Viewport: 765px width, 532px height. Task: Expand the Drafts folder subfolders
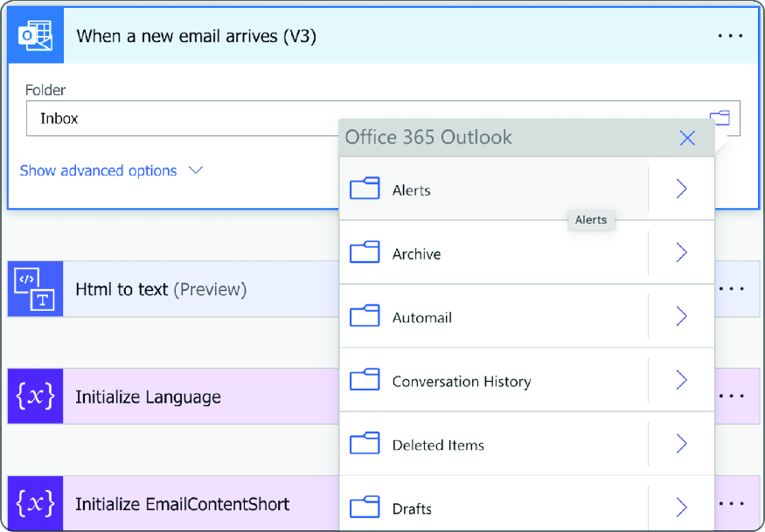[x=682, y=508]
